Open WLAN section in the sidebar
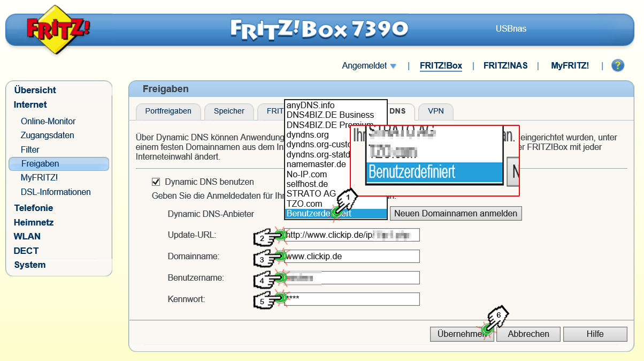Image resolution: width=644 pixels, height=361 pixels. point(27,236)
